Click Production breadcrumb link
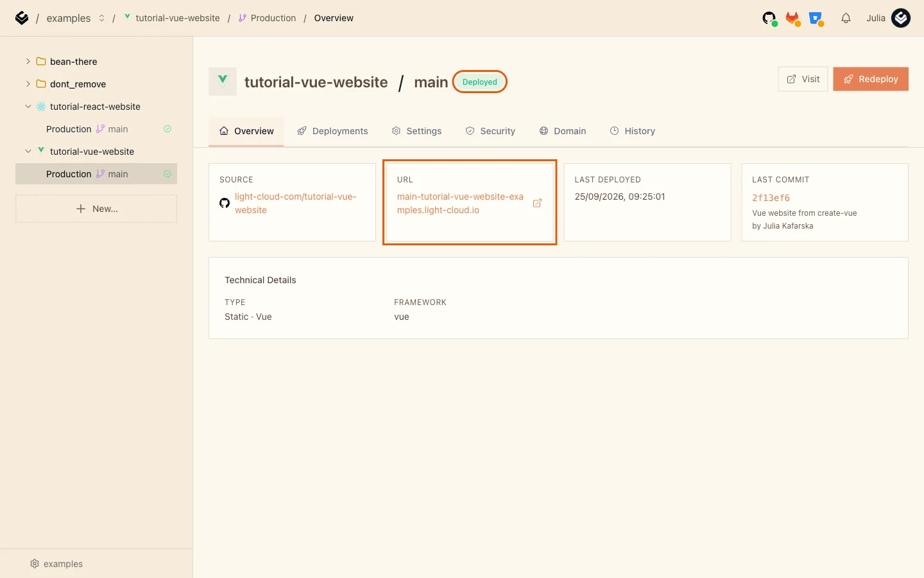The height and width of the screenshot is (578, 924). point(273,18)
